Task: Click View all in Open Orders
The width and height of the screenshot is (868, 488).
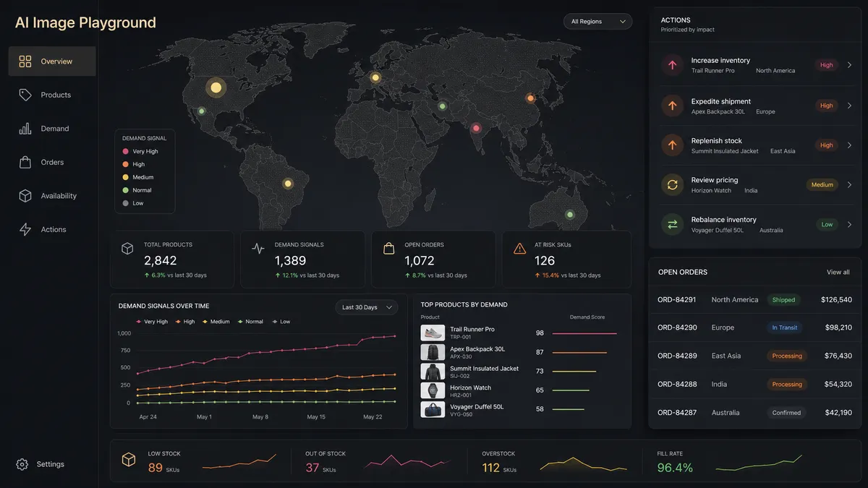Action: 838,273
